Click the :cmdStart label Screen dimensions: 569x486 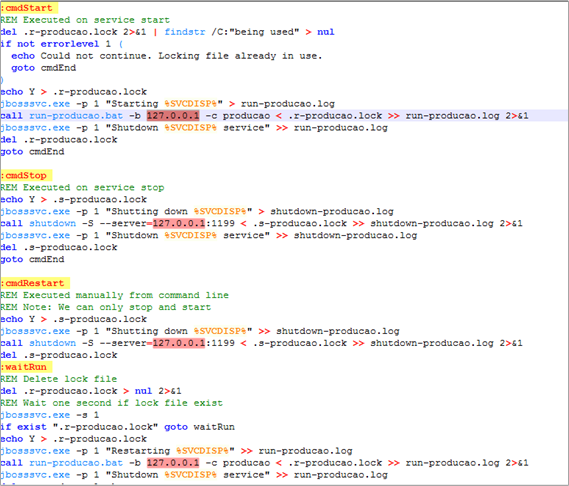click(x=29, y=8)
